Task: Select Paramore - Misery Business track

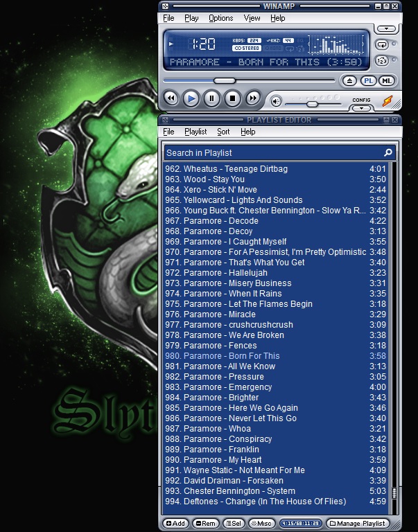Action: tap(275, 283)
